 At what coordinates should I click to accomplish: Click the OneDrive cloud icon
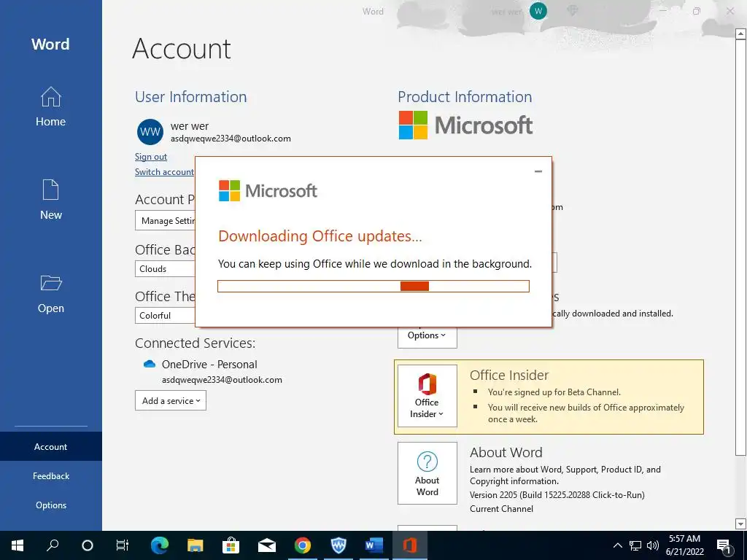point(150,365)
